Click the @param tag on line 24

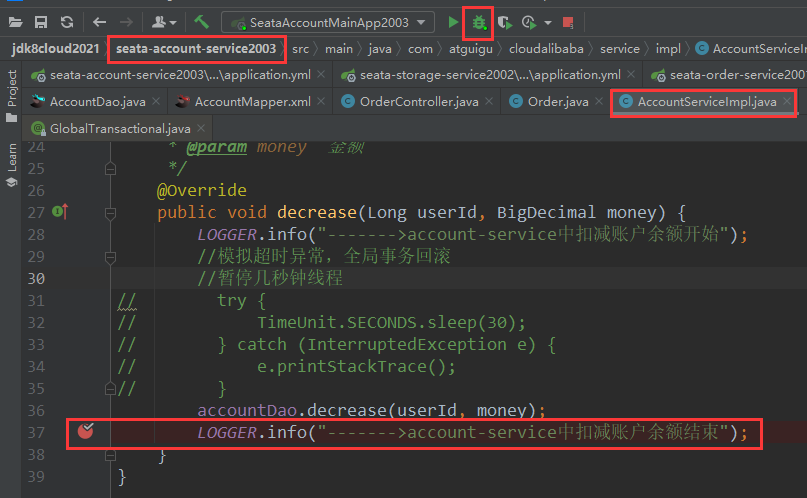[x=217, y=147]
